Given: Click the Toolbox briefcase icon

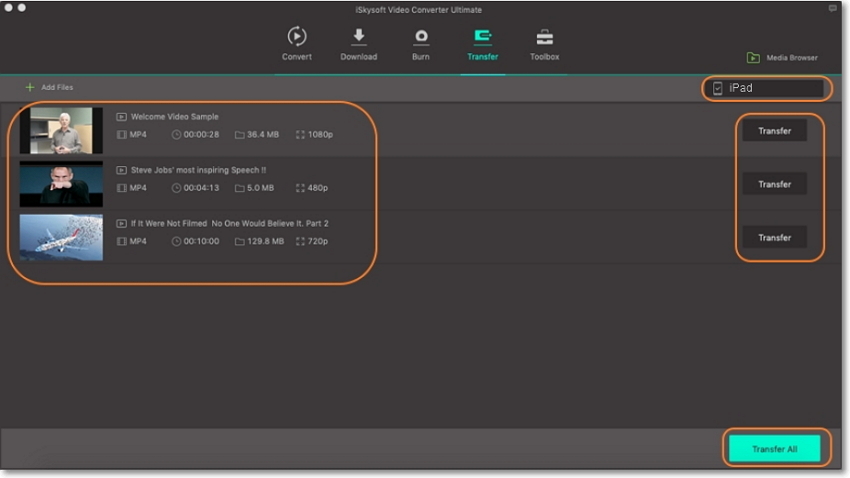Looking at the screenshot, I should click(x=545, y=37).
